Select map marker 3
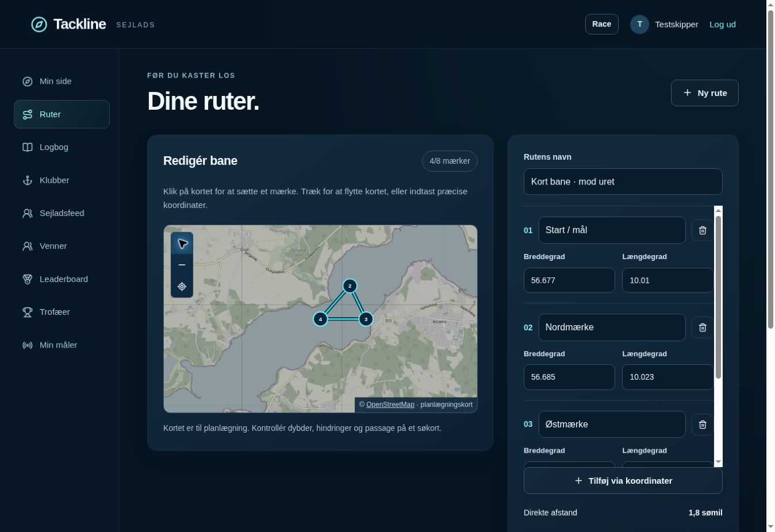Screen dimensions: 775x532 (x=366, y=319)
